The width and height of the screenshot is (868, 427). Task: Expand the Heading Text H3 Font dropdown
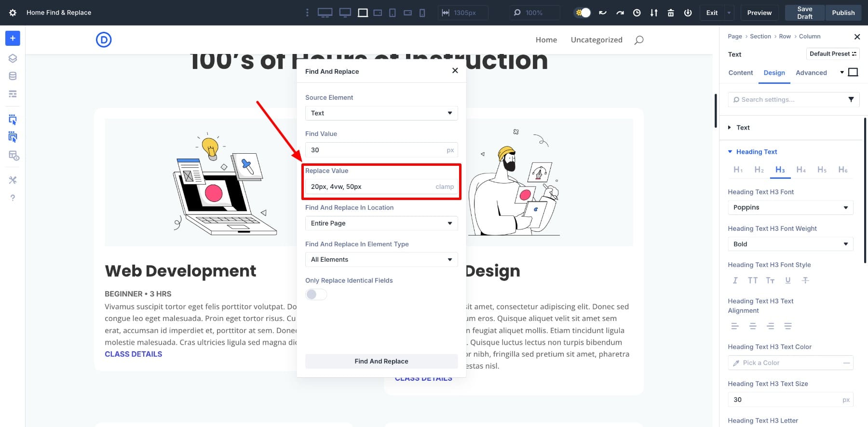coord(790,208)
